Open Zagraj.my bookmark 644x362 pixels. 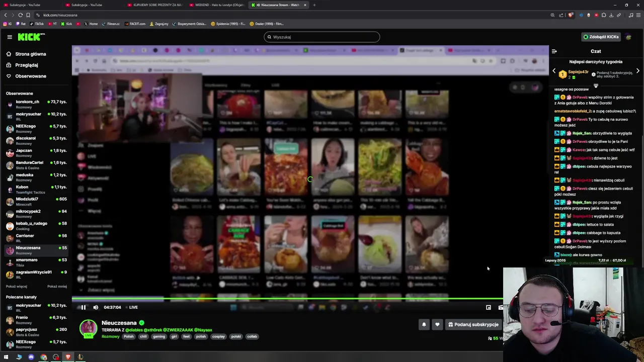click(x=159, y=24)
